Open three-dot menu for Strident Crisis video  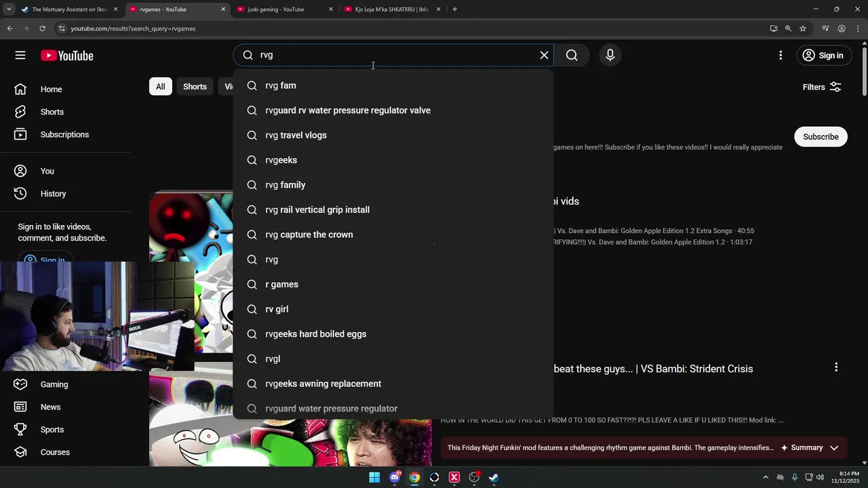coord(836,367)
